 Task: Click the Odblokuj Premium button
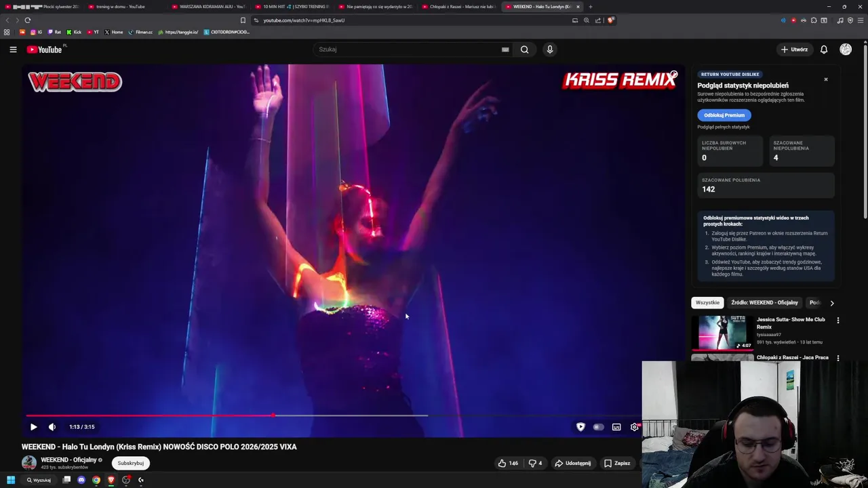coord(724,115)
